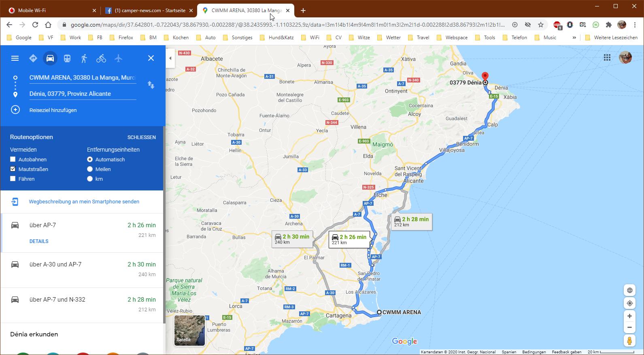Toggle the Fähren avoid checkbox

[x=13, y=179]
